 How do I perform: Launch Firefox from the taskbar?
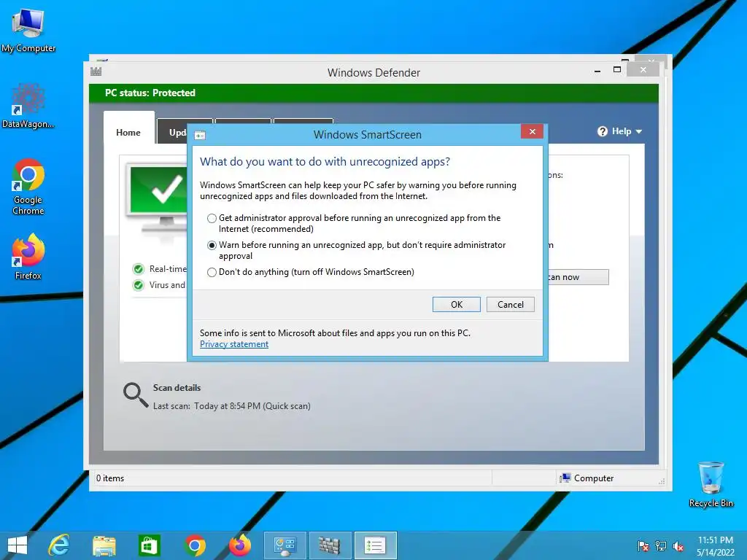click(x=240, y=545)
